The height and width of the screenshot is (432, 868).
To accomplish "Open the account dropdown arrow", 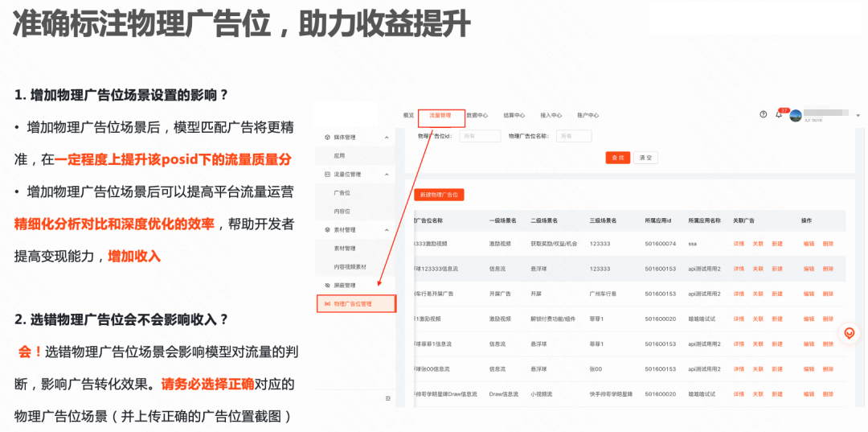I will (x=858, y=116).
